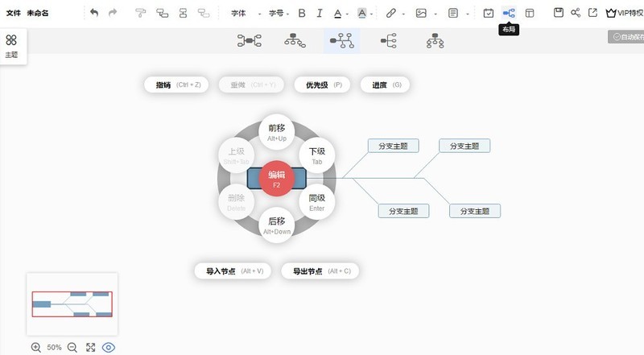This screenshot has height=355, width=644.
Task: Add a note with the note icon
Action: [453, 13]
